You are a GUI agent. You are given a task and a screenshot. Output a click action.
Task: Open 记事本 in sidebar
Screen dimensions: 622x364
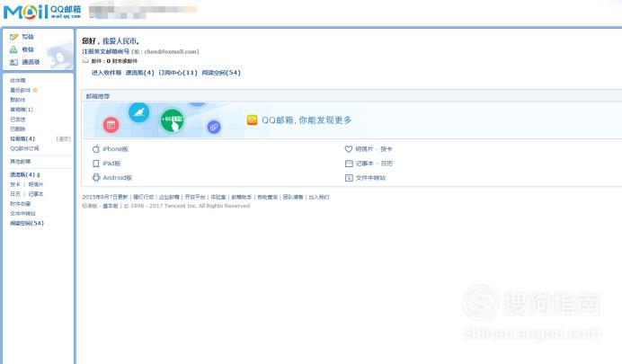(36, 194)
